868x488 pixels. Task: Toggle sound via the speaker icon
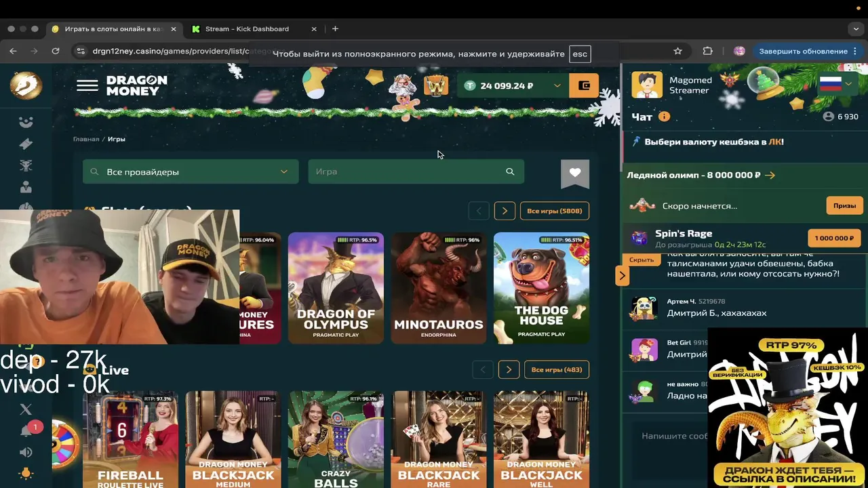[x=26, y=452]
